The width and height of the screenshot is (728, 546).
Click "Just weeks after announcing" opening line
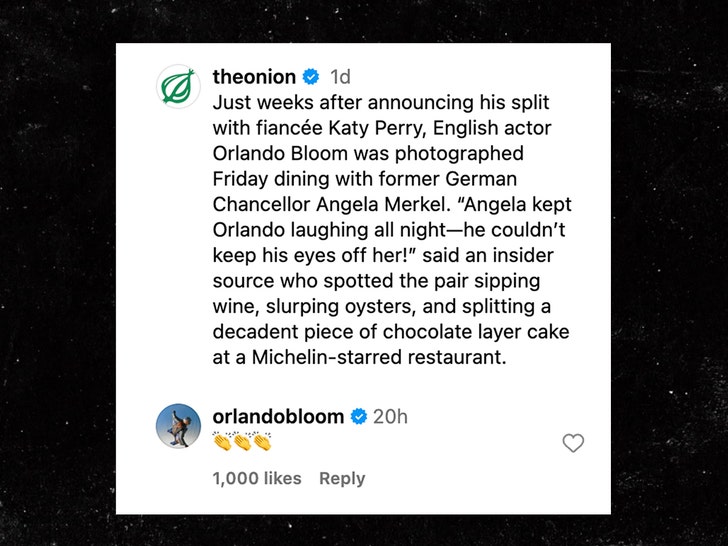coord(327,103)
